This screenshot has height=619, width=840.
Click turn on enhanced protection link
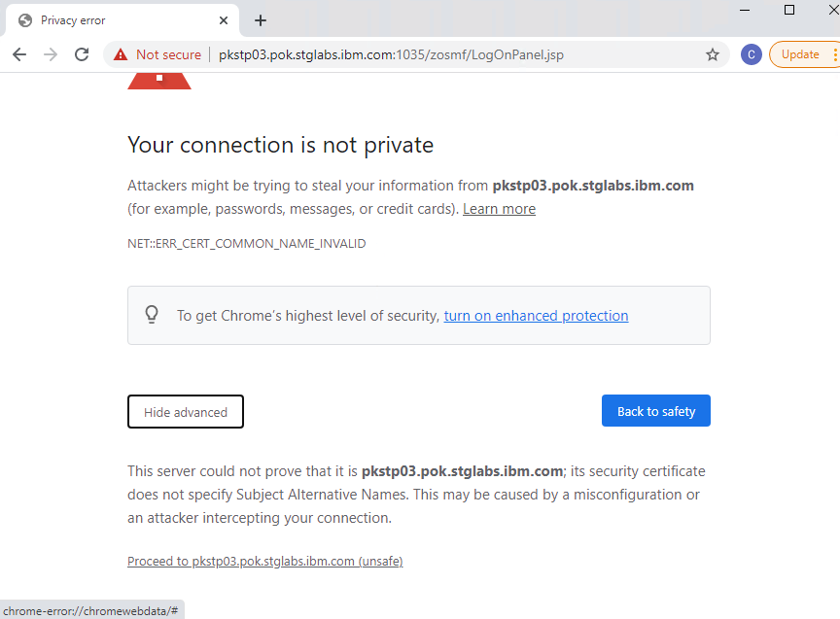tap(536, 316)
